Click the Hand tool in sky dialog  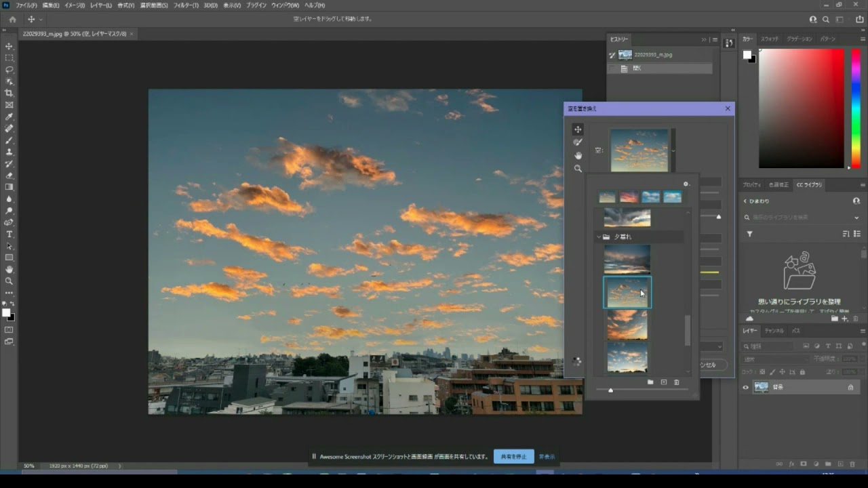(x=578, y=155)
